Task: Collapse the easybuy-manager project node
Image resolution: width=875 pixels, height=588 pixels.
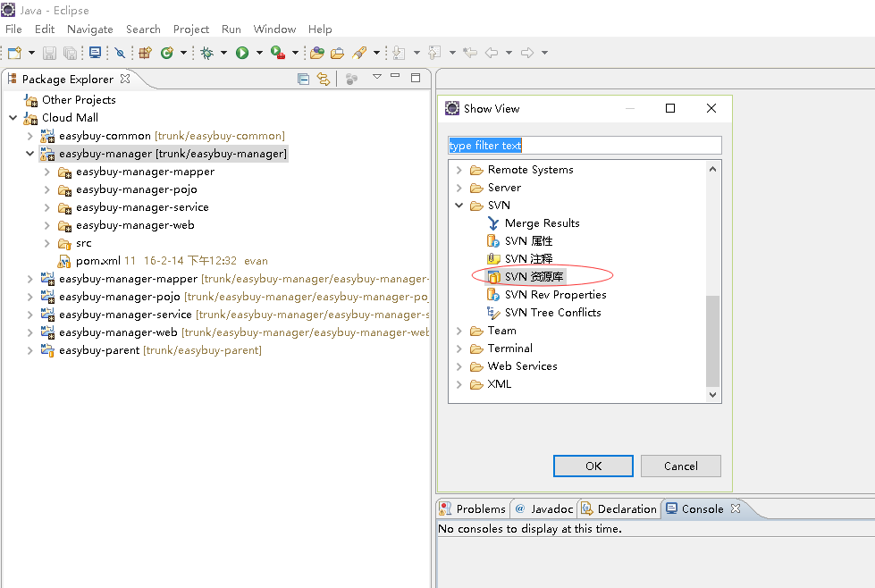Action: point(30,154)
